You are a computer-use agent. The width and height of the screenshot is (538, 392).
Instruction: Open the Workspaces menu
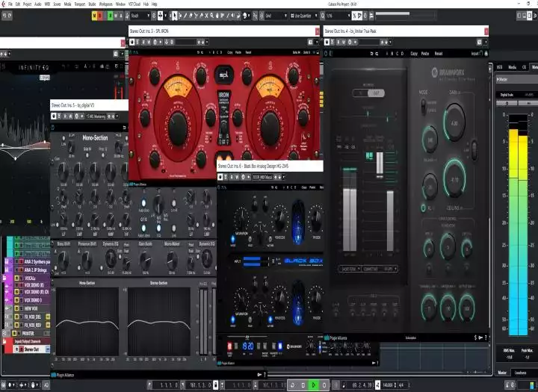click(105, 4)
